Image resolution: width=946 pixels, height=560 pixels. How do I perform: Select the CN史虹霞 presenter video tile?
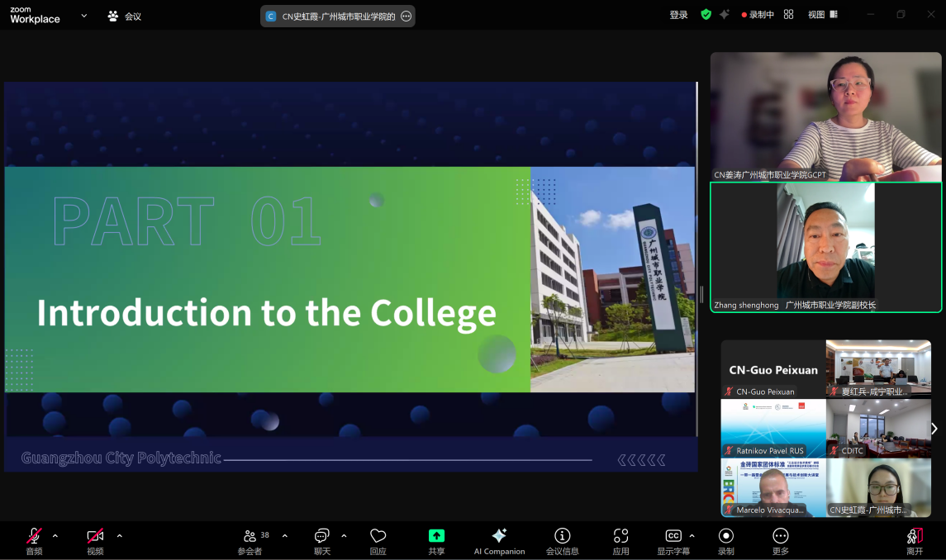[878, 487]
